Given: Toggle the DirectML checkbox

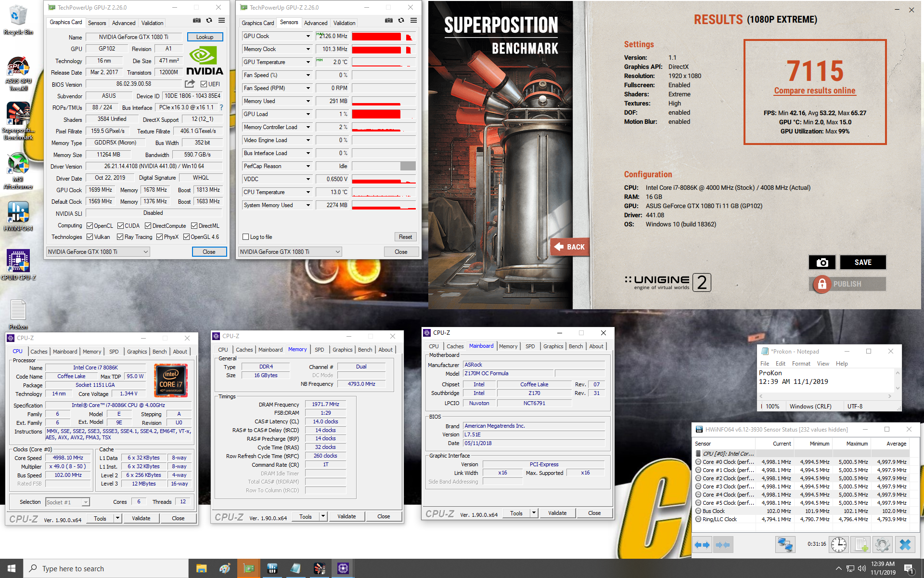Looking at the screenshot, I should 194,226.
